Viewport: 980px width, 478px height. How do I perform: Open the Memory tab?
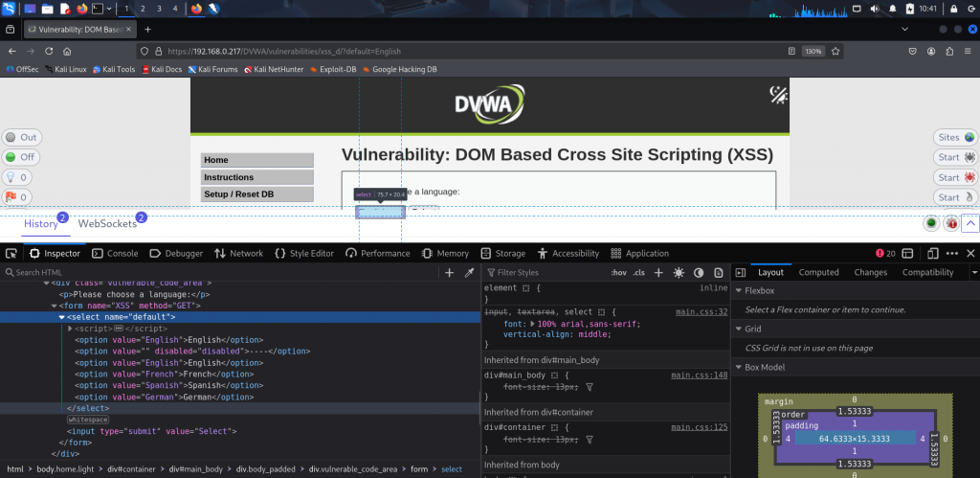(445, 254)
